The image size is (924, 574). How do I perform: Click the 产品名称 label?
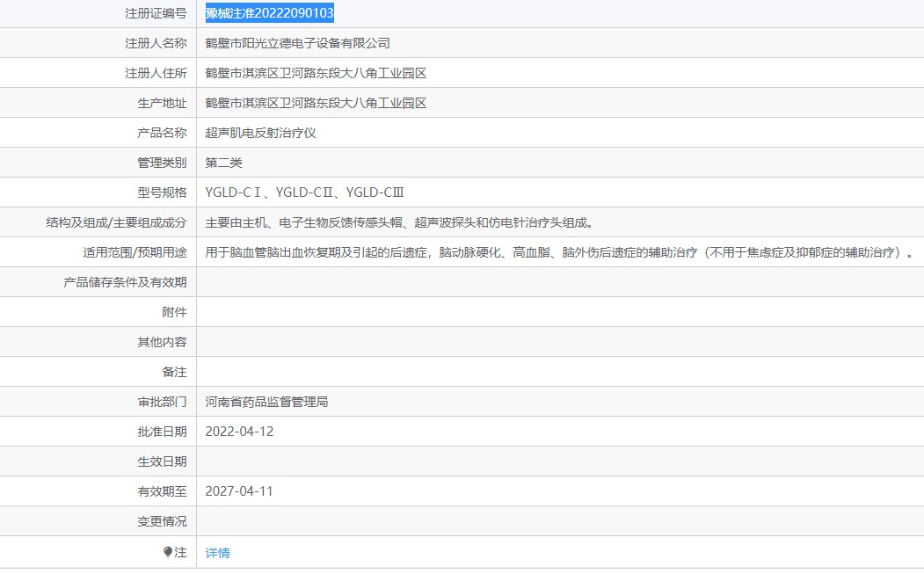(162, 134)
